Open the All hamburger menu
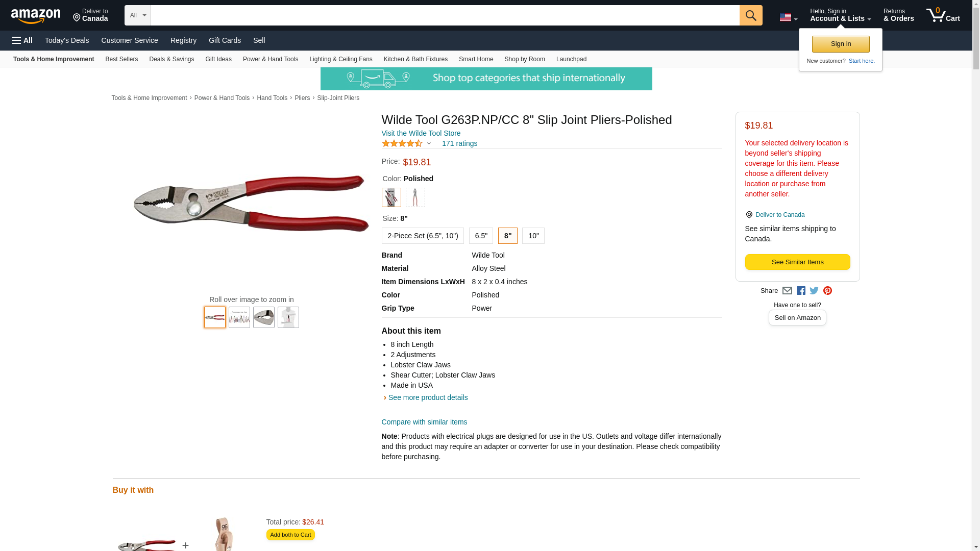 [22, 40]
